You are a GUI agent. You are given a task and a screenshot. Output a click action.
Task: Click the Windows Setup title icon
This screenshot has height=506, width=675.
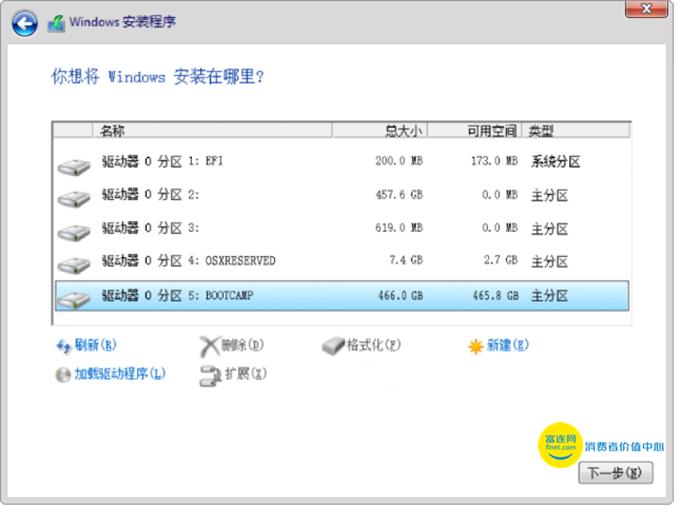[56, 23]
